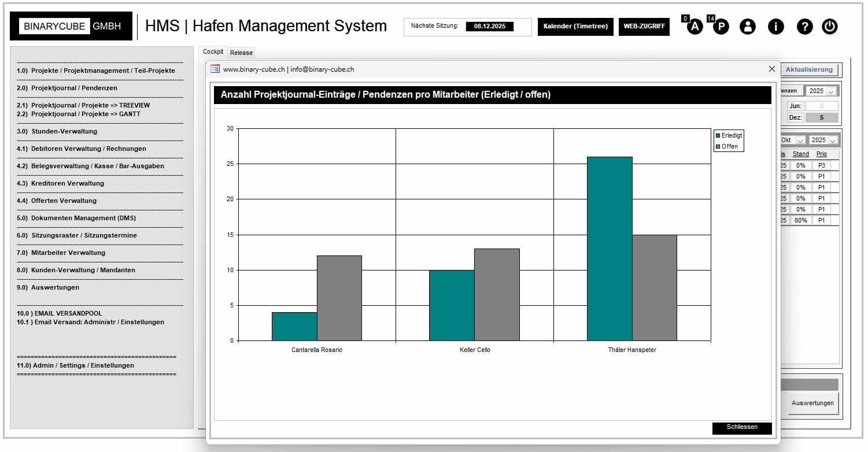Click the Nächste Sitzung date field
Viewport: 868px width, 452px height.
[489, 27]
